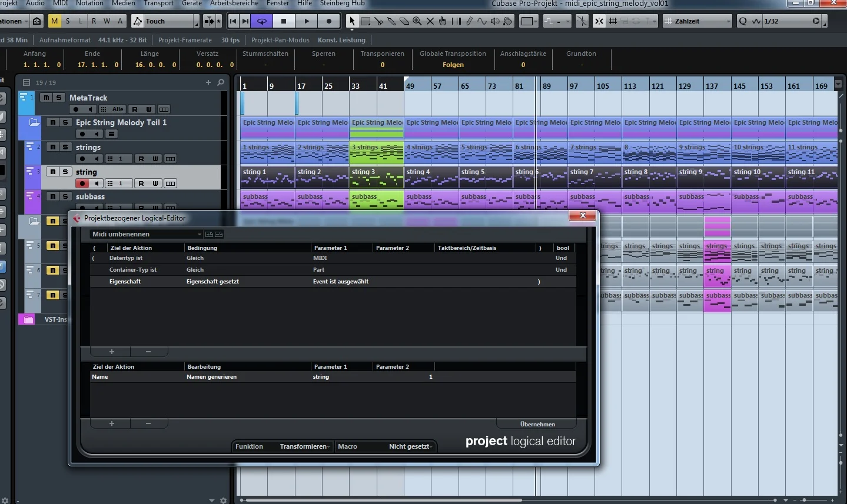
Task: Toggle Write automation on MetaTrack
Action: click(x=149, y=109)
